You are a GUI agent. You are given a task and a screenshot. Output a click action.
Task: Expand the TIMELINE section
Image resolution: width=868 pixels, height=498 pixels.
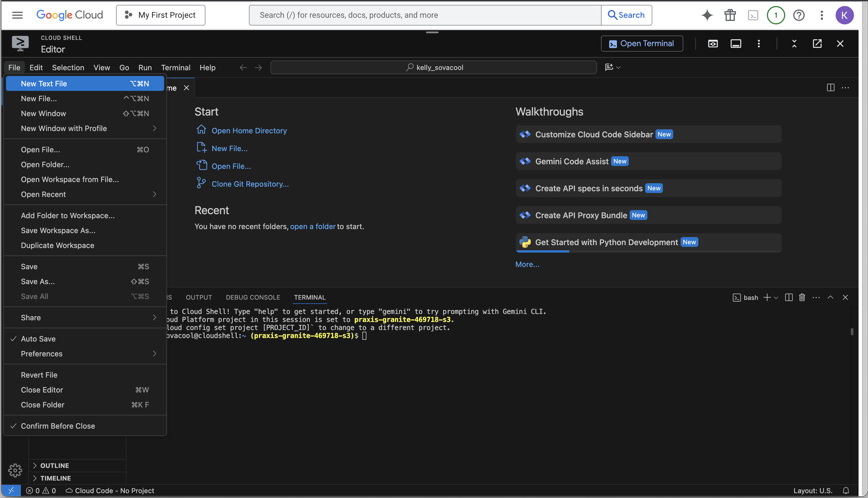pos(55,478)
